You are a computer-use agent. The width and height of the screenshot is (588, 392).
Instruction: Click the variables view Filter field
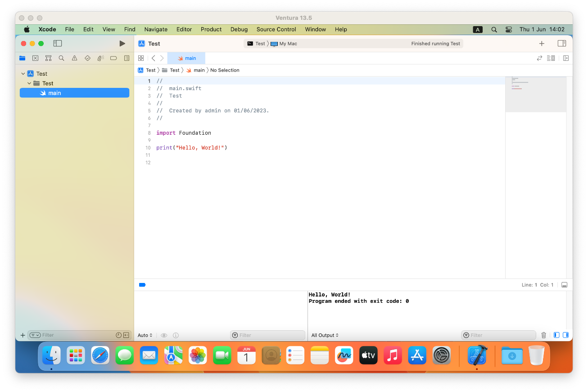pyautogui.click(x=267, y=335)
